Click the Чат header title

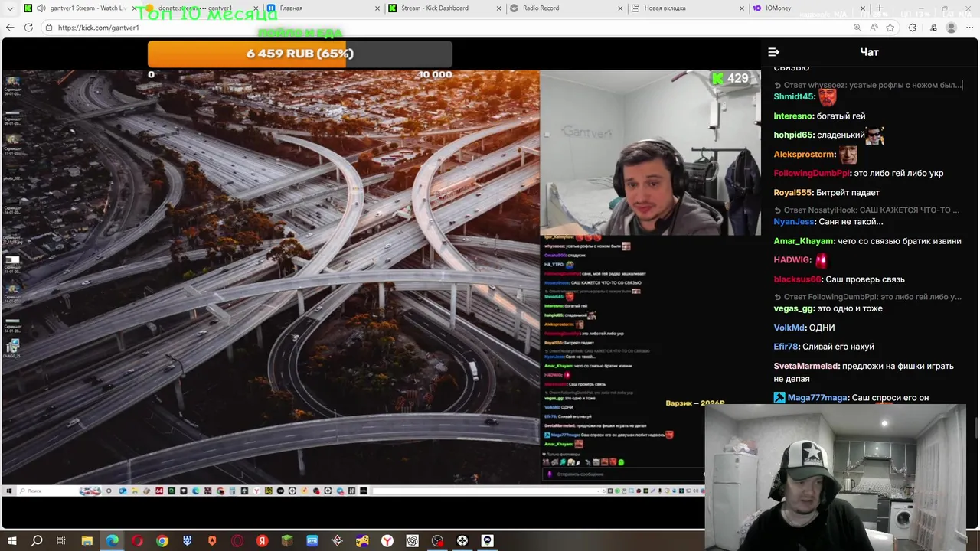869,52
